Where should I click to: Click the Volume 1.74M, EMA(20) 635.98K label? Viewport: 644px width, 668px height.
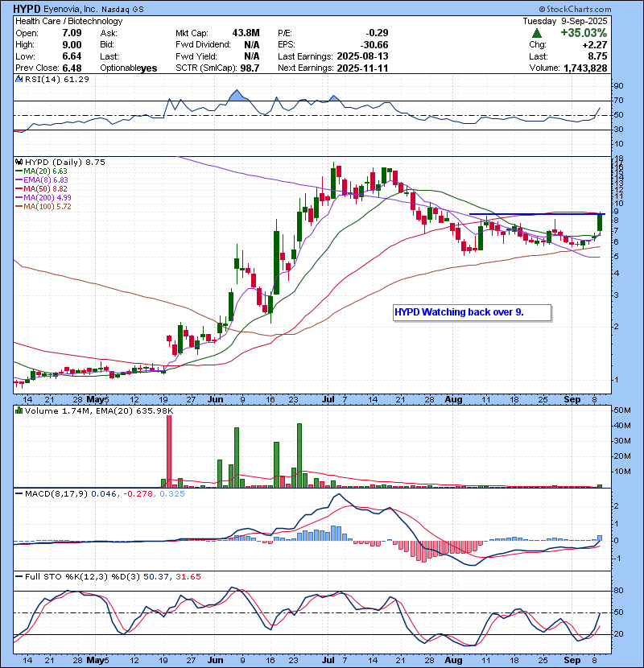click(99, 411)
